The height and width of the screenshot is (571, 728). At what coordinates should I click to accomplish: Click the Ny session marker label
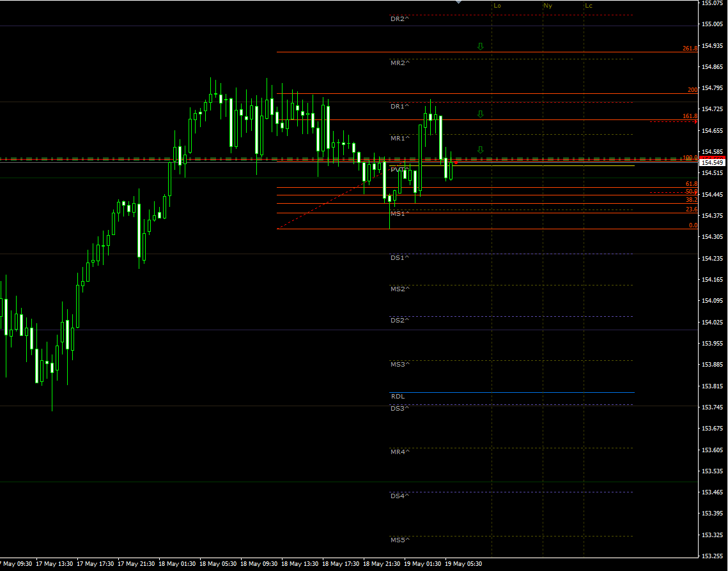click(548, 6)
